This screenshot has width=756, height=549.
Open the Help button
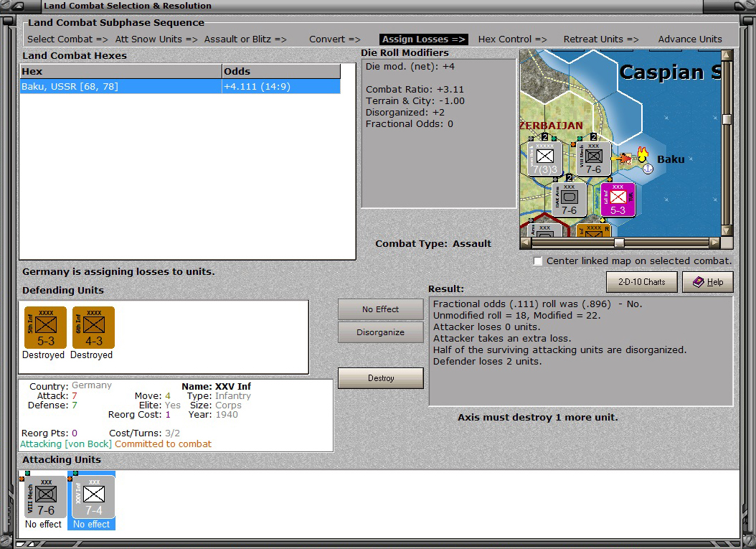[708, 282]
